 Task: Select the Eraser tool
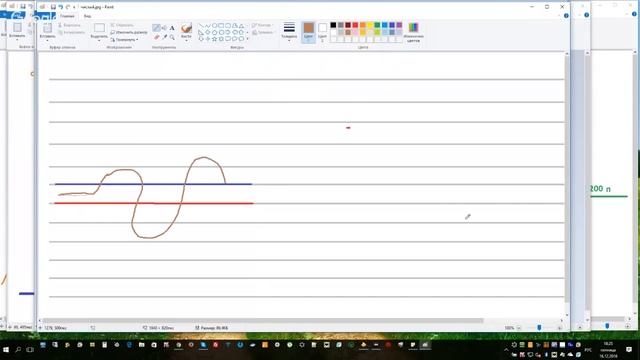[x=156, y=37]
